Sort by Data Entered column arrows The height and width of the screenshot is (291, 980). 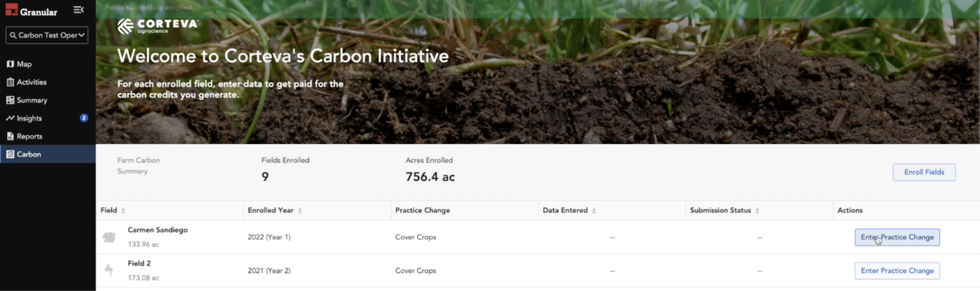594,211
